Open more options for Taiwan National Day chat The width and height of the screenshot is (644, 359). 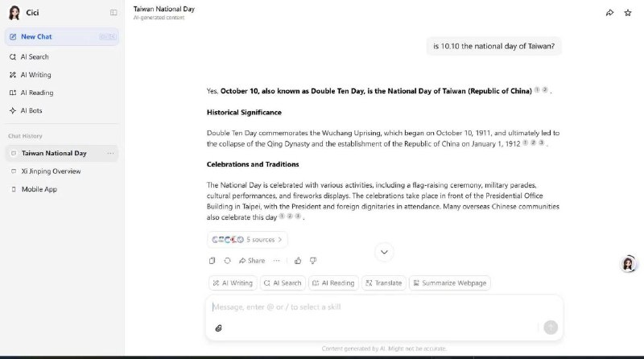(x=111, y=153)
